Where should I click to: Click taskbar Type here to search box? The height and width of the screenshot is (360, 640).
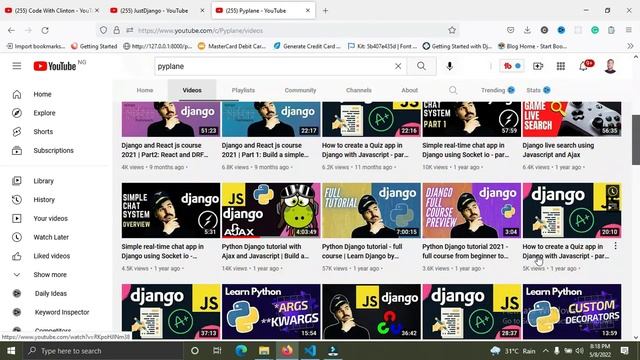click(x=102, y=351)
